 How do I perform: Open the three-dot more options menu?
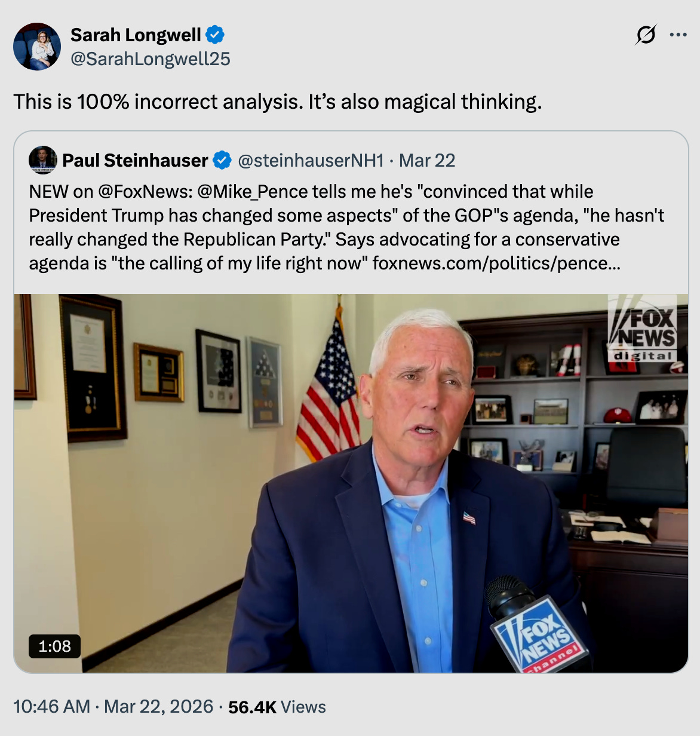pyautogui.click(x=678, y=35)
